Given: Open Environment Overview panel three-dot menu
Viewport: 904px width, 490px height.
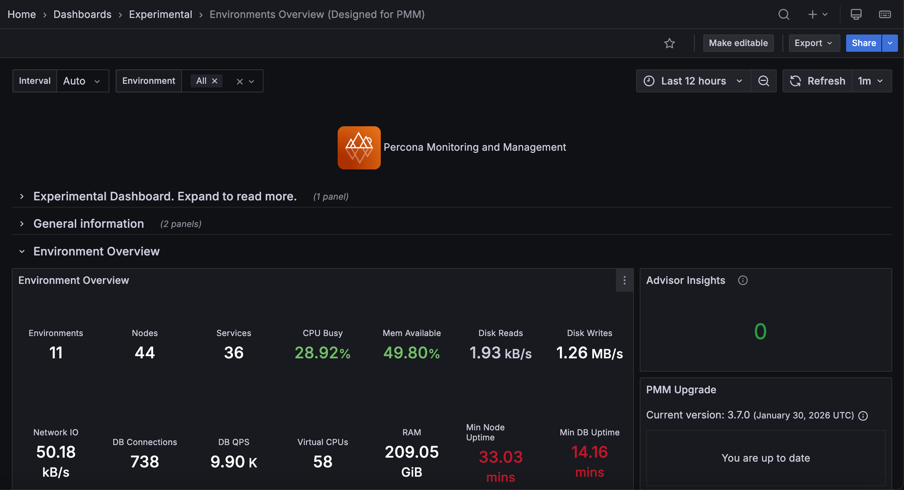Looking at the screenshot, I should (x=625, y=281).
